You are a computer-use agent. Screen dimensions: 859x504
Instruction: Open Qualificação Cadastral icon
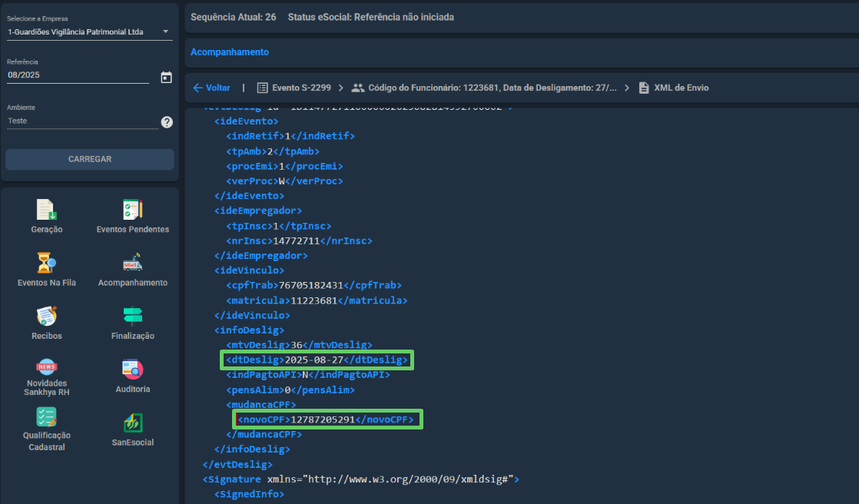click(x=47, y=417)
